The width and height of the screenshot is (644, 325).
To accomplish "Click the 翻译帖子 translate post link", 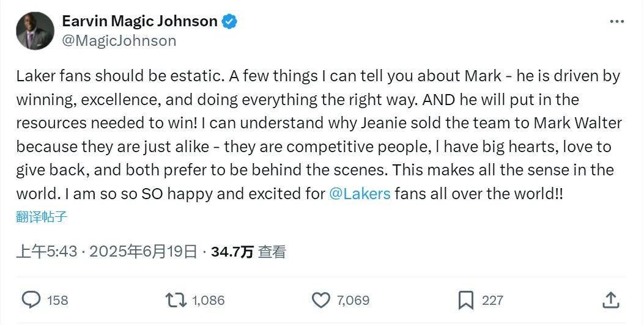I will (x=41, y=216).
